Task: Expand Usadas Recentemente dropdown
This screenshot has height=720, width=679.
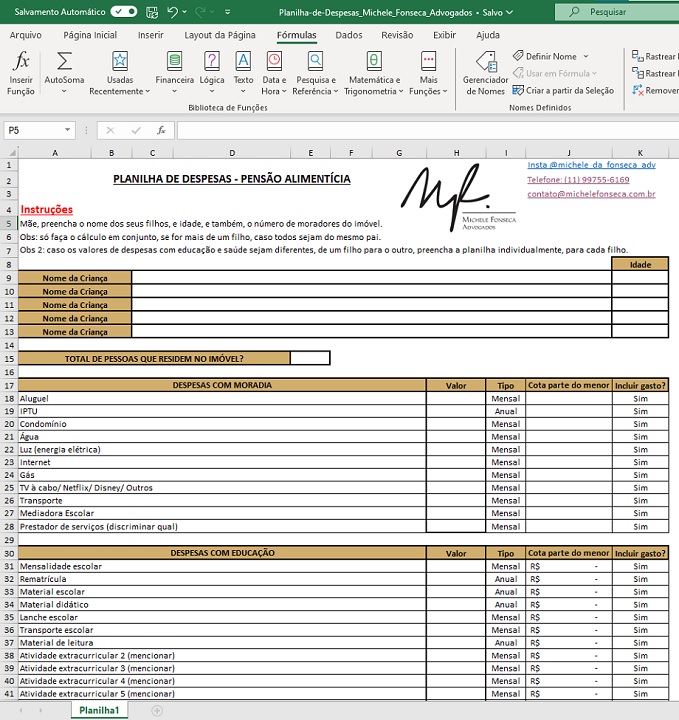Action: [x=147, y=92]
